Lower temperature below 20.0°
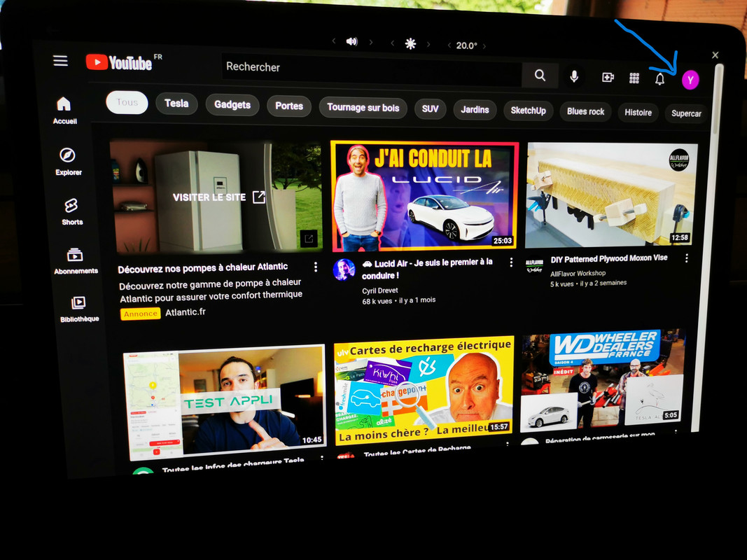This screenshot has height=560, width=747. 449,45
